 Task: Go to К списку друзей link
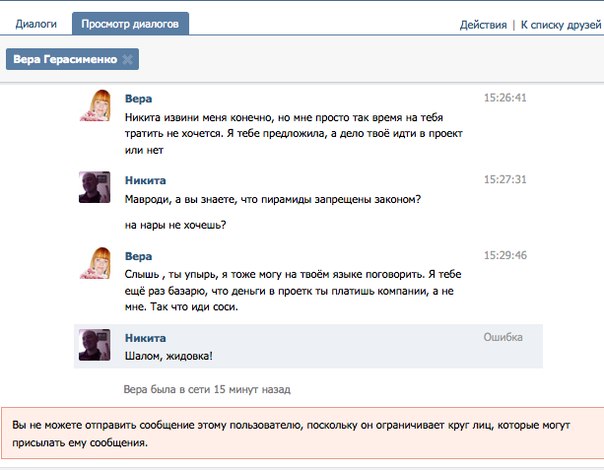[561, 25]
